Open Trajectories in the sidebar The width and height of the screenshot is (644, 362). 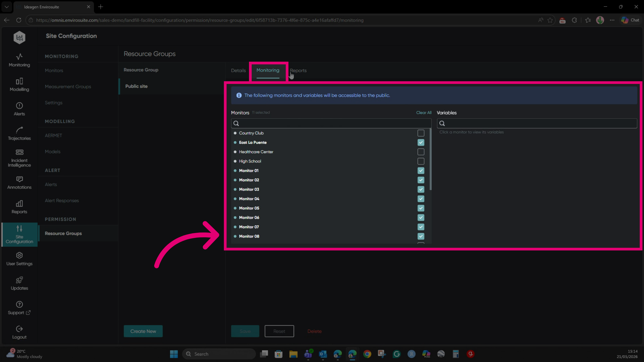[x=19, y=134]
